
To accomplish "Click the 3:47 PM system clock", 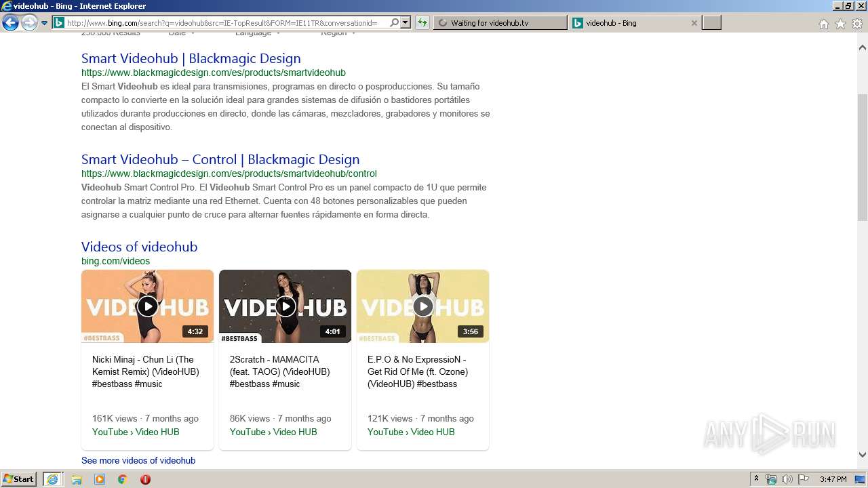I will pos(833,479).
